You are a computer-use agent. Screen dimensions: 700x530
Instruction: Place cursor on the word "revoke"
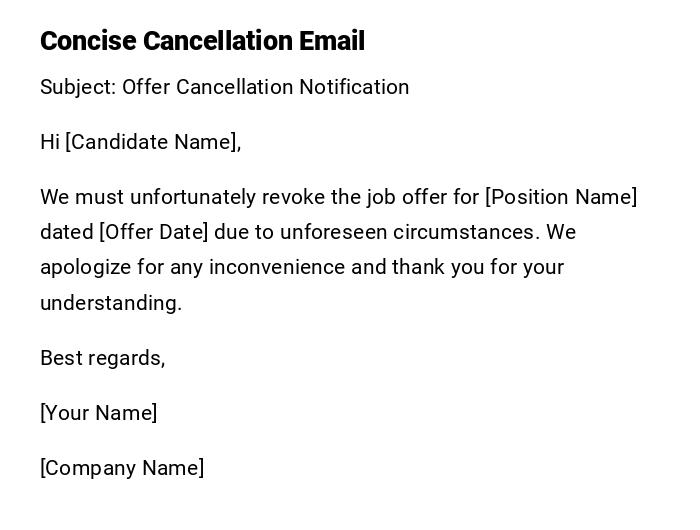tap(294, 197)
